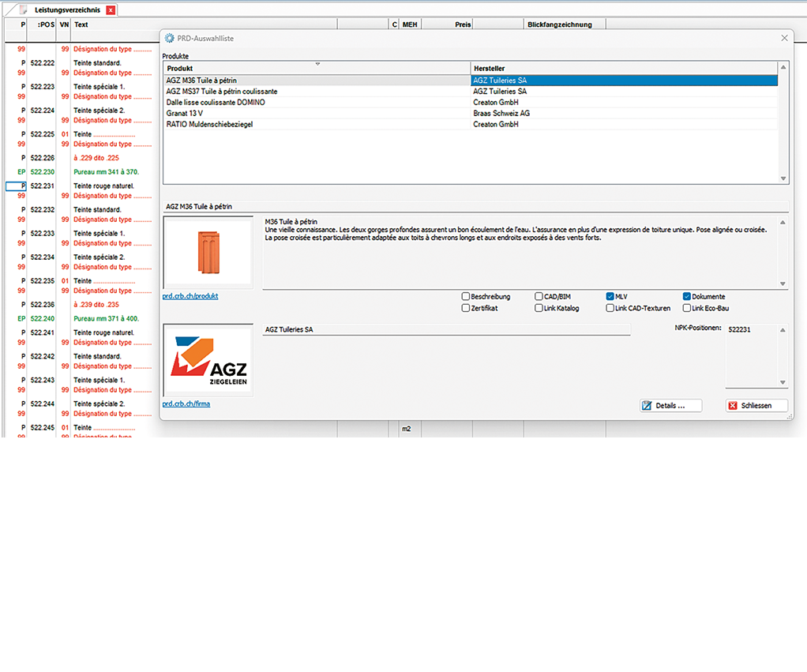
Task: Click the product description text M36 Tuile à pétrin
Action: coord(291,222)
